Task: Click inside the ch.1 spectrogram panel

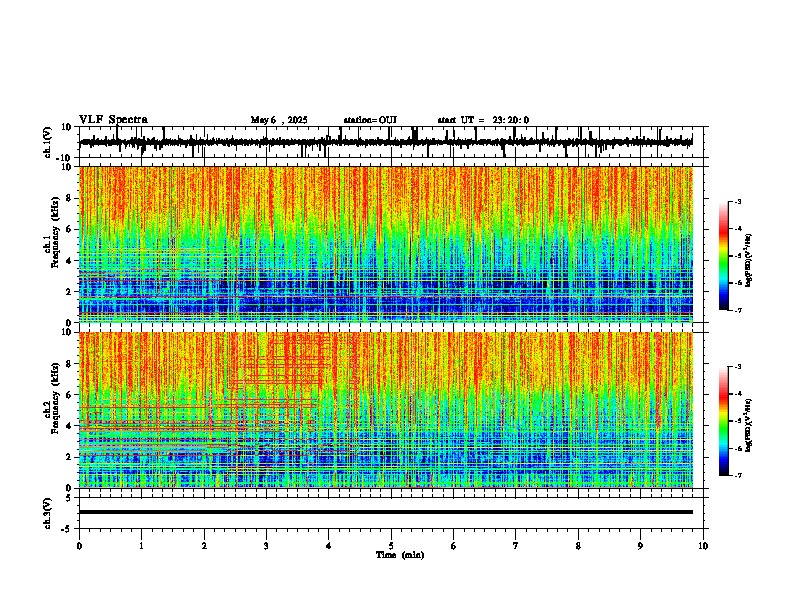Action: 386,244
